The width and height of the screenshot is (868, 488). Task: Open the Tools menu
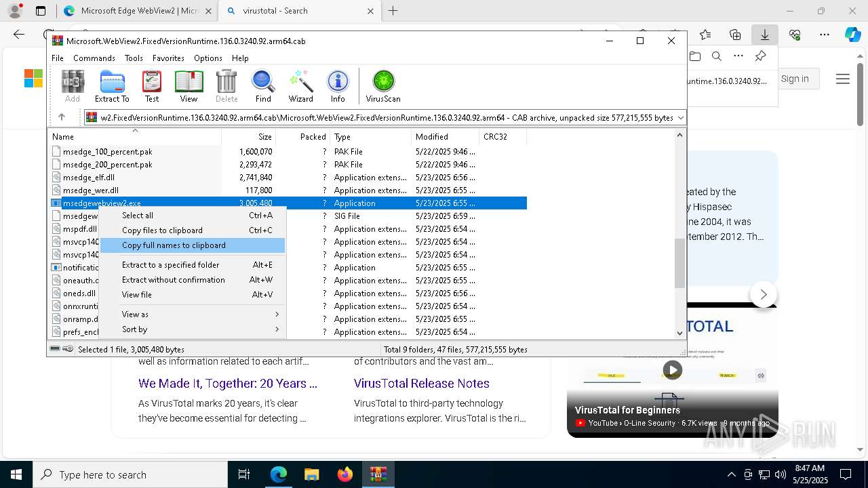[134, 58]
